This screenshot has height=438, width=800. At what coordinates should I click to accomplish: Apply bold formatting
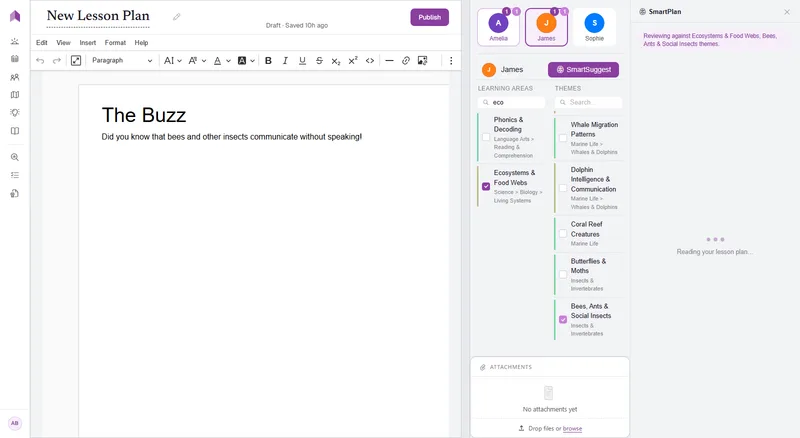268,61
